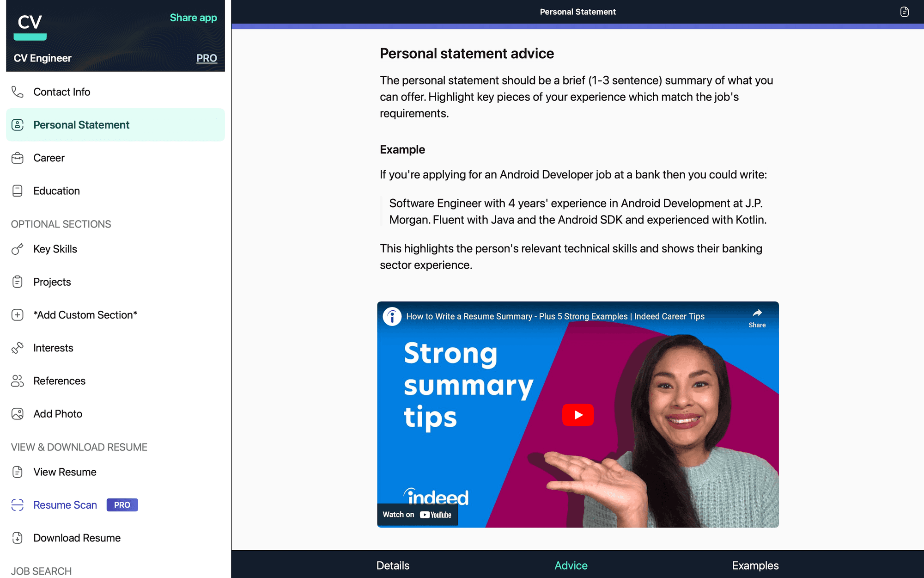The image size is (924, 578).
Task: Click the View Resume menu item
Action: click(x=65, y=471)
